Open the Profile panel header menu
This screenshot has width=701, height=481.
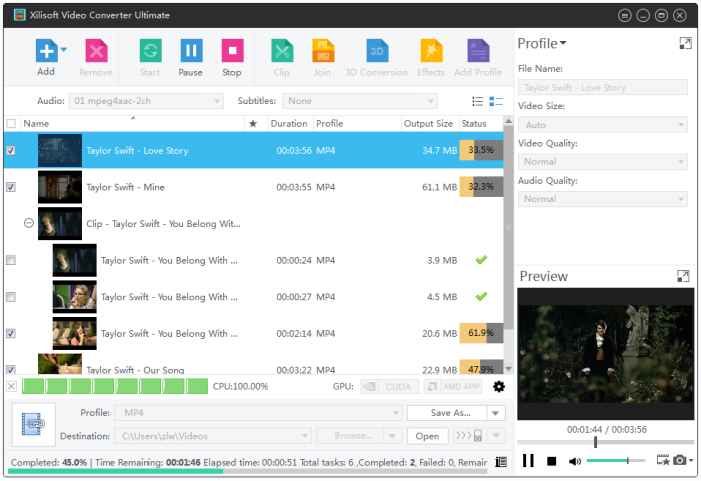[x=542, y=44]
